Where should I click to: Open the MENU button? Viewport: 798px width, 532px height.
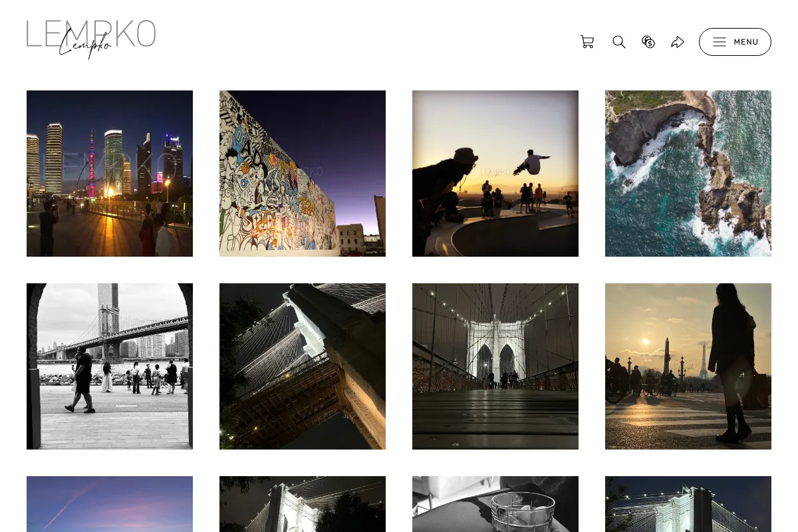coord(735,42)
